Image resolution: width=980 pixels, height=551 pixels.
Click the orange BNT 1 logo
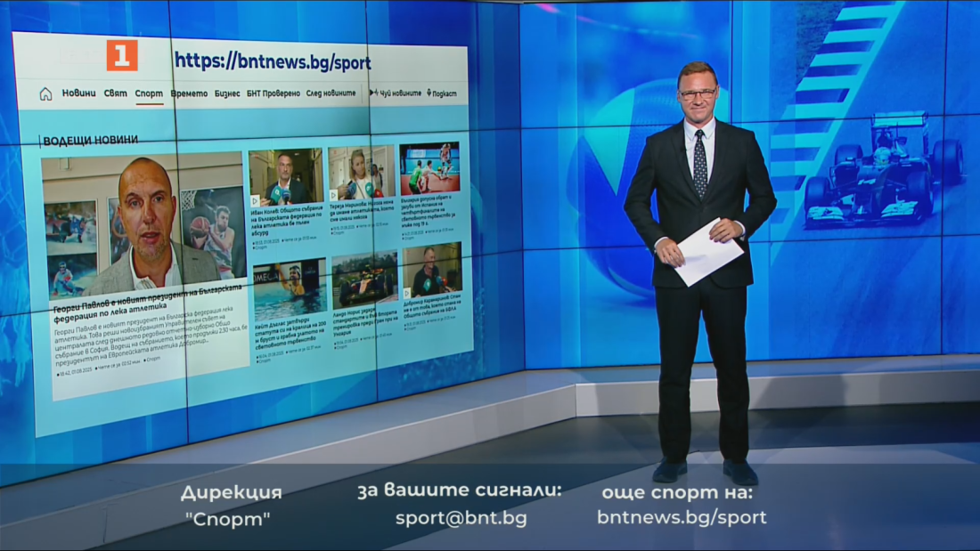(x=122, y=55)
